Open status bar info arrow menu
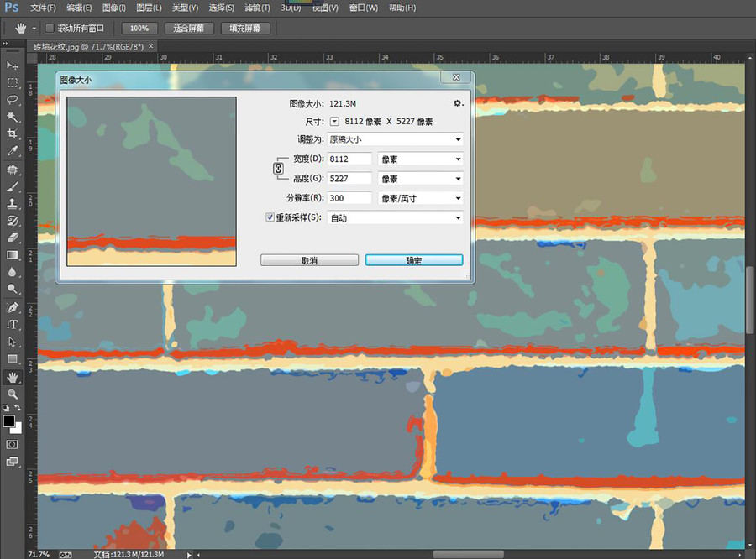Viewport: 756px width, 559px height. click(189, 555)
